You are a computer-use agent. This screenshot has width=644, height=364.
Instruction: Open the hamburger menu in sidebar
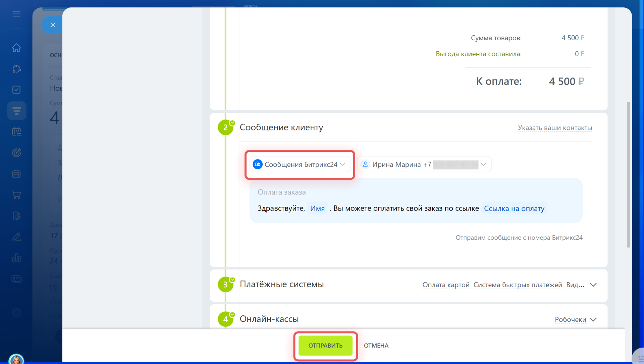pos(16,14)
